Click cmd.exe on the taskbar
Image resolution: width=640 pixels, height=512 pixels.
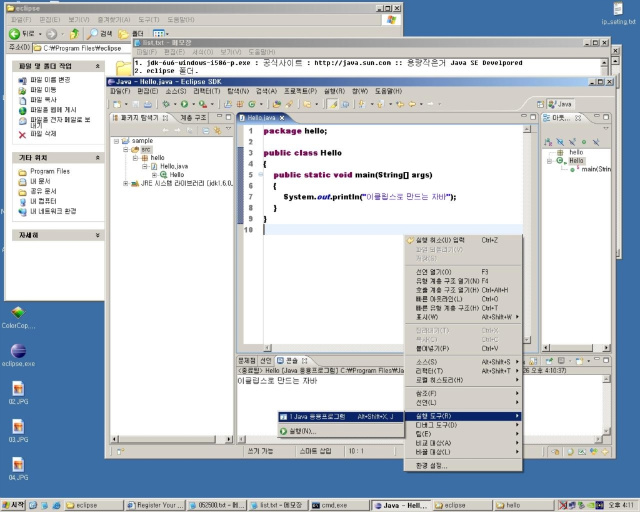tap(339, 505)
